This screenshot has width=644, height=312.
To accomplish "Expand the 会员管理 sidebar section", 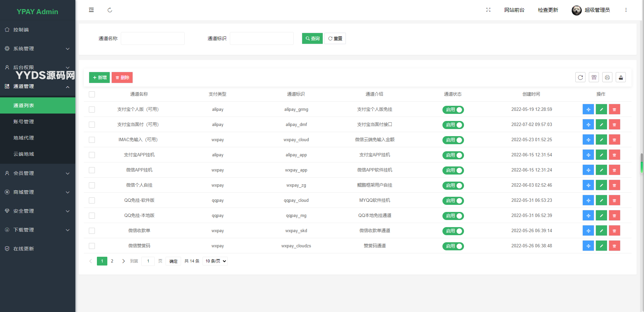I will coord(38,173).
